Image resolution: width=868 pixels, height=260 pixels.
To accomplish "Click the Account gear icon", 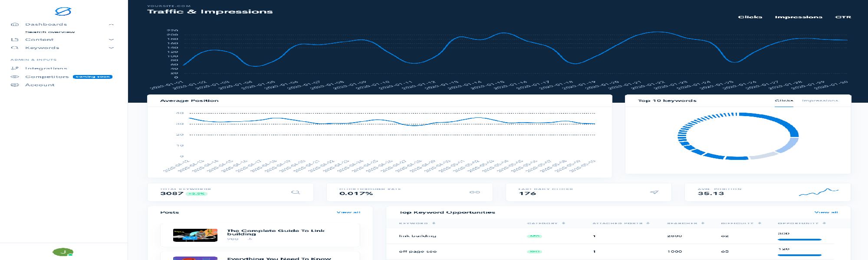I will [15, 85].
